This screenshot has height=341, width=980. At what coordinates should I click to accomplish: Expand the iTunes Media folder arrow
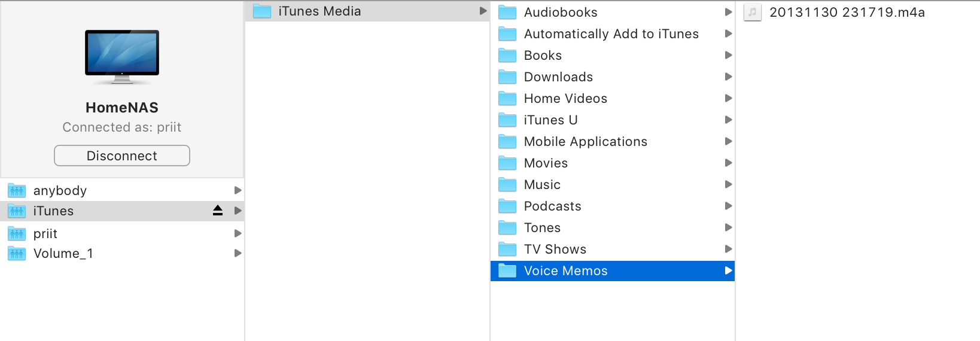[x=483, y=11]
